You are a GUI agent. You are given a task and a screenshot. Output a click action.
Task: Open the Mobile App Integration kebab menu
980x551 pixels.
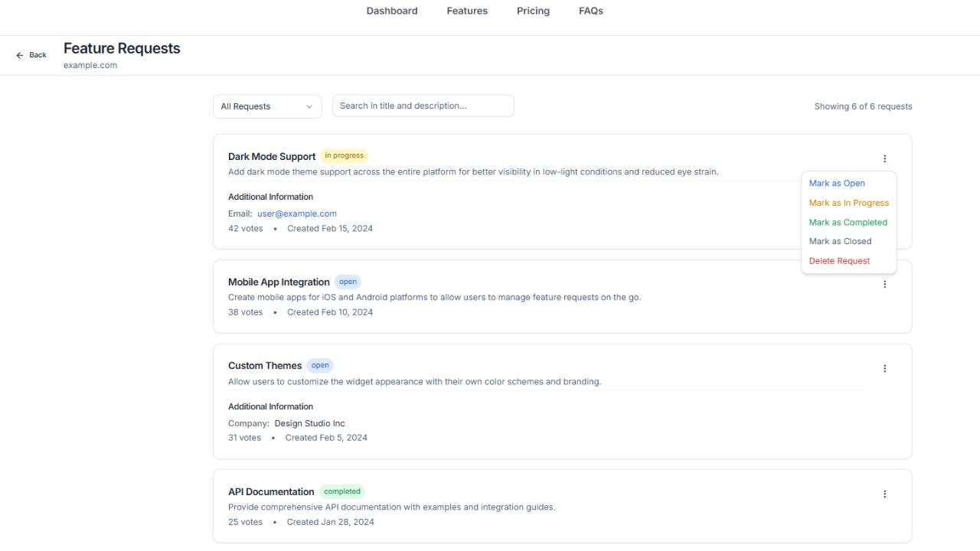(x=884, y=285)
